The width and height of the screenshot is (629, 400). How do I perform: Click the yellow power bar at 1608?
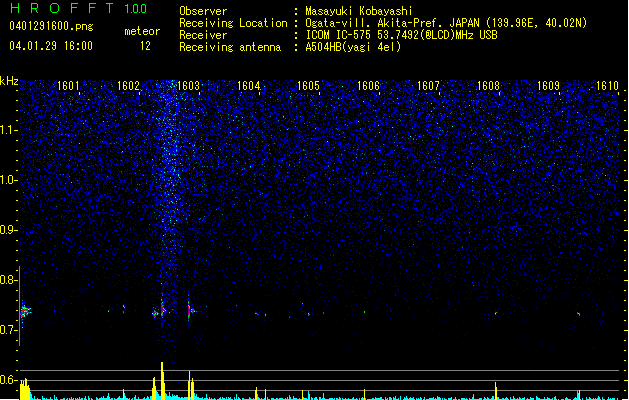coord(496,390)
